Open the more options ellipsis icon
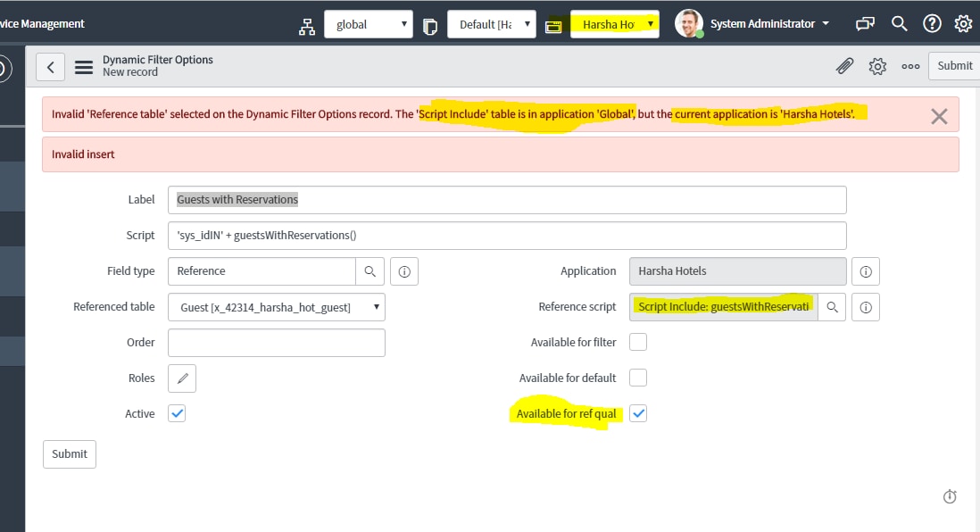980x532 pixels. pos(910,66)
